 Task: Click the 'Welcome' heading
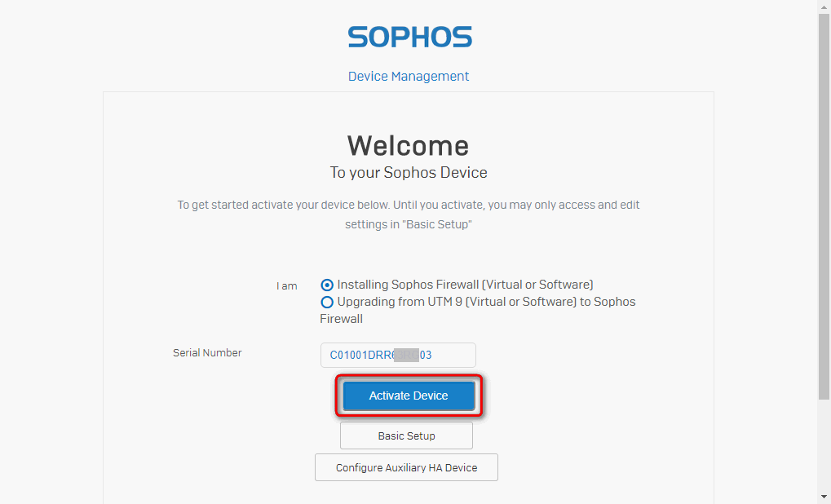point(408,146)
